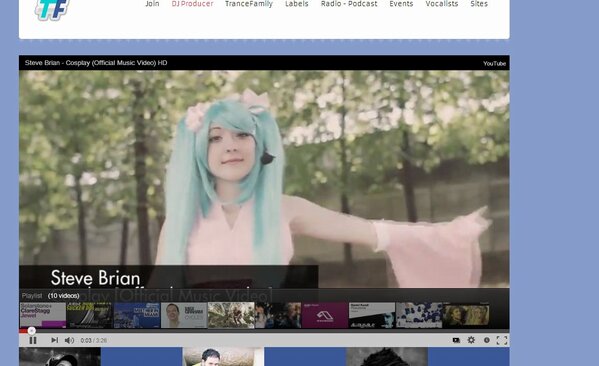Click the 0:03 / 3:26 time display
This screenshot has height=366, width=599.
point(94,340)
